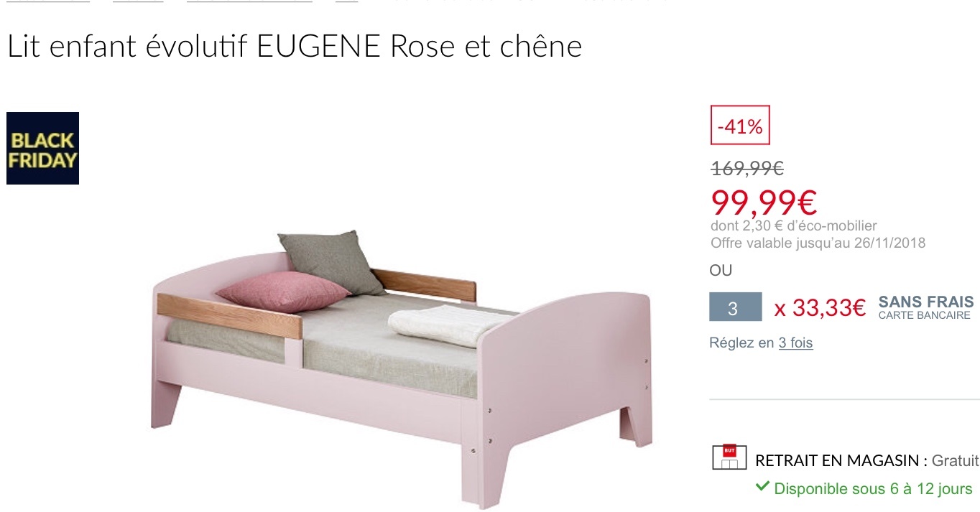Click the green availability checkmark icon
980x512 pixels.
762,487
